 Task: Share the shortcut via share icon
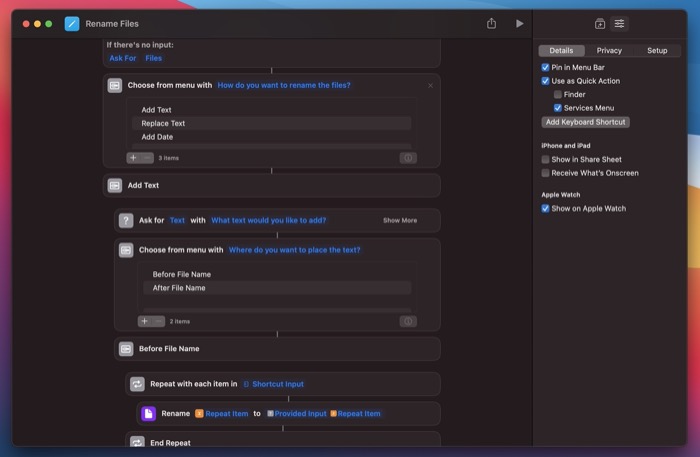[491, 23]
